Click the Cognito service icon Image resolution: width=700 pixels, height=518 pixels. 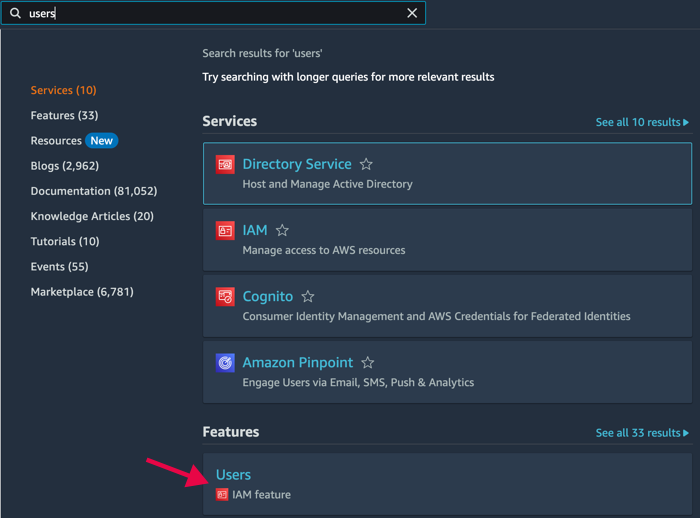tap(225, 297)
